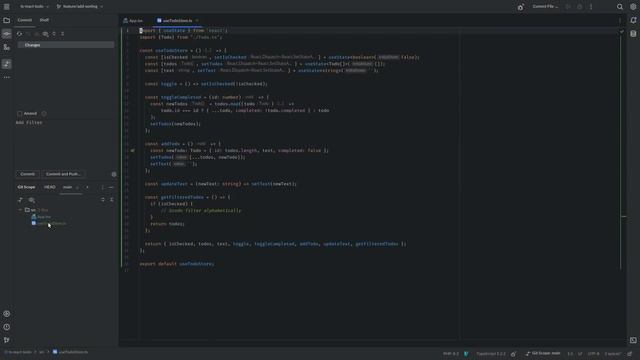Image resolution: width=640 pixels, height=360 pixels.
Task: Collapse all in Git Scope tree
Action: [x=111, y=200]
